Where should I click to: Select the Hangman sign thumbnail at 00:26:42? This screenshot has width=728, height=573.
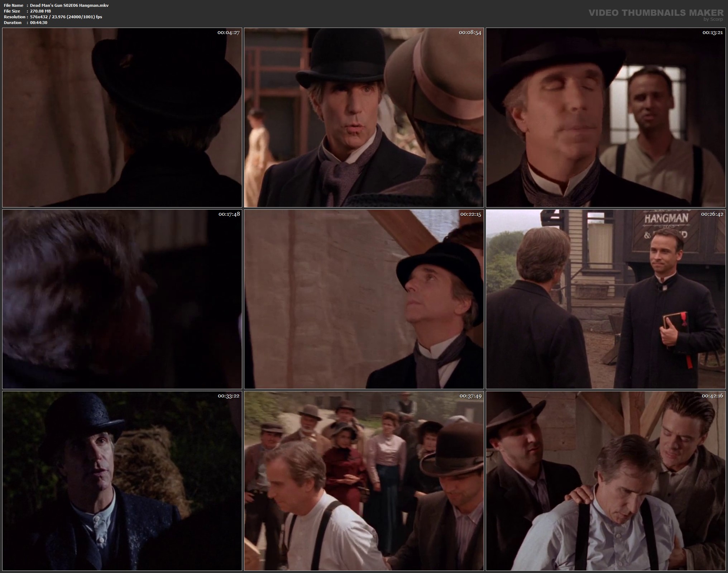click(x=605, y=299)
